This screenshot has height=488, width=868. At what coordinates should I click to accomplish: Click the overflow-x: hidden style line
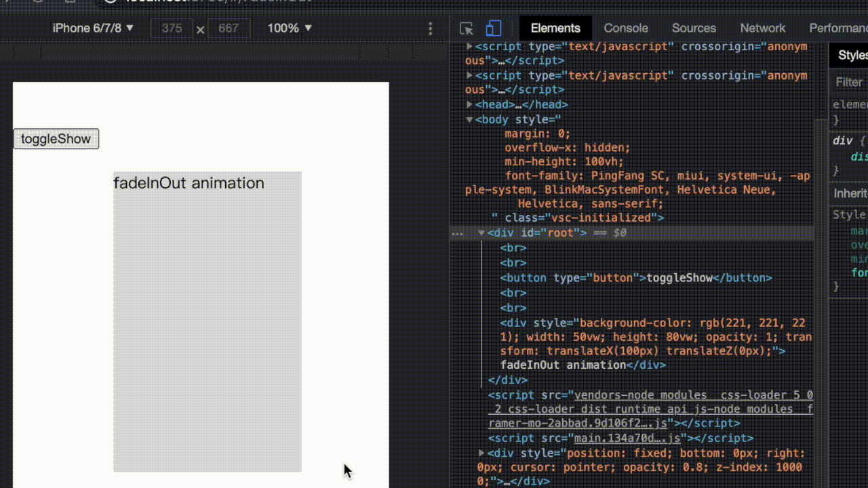pyautogui.click(x=567, y=148)
